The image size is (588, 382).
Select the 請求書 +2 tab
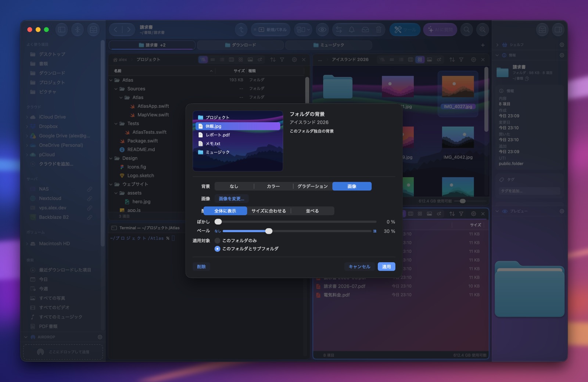(x=152, y=45)
